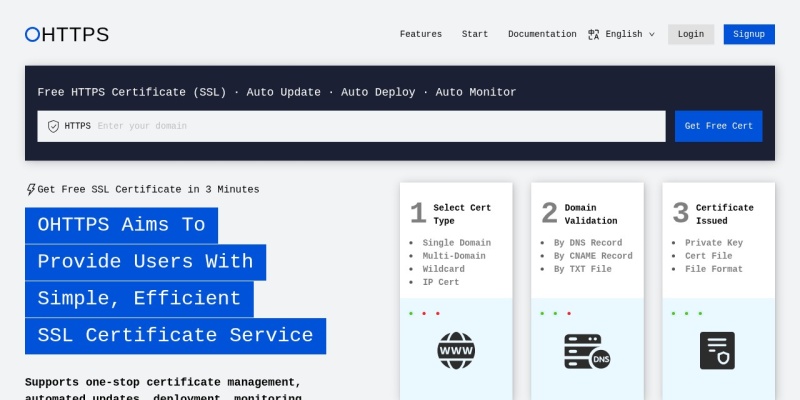Go to the Start section
This screenshot has height=400, width=800.
coord(475,34)
